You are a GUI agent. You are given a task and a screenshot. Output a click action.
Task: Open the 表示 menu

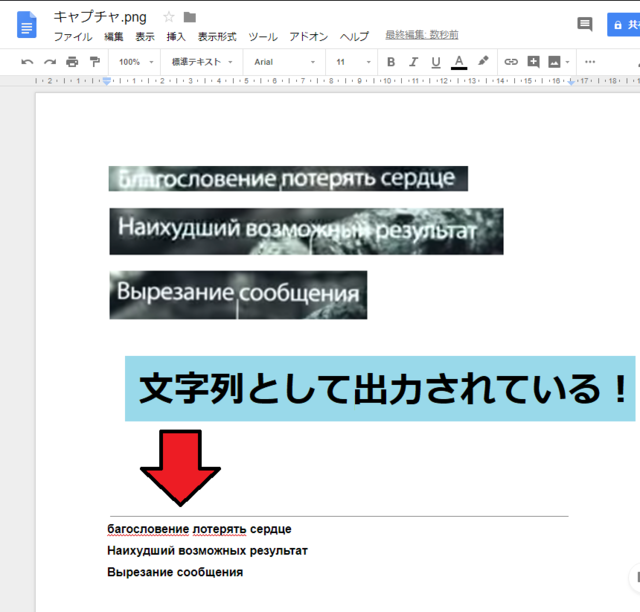[x=145, y=37]
